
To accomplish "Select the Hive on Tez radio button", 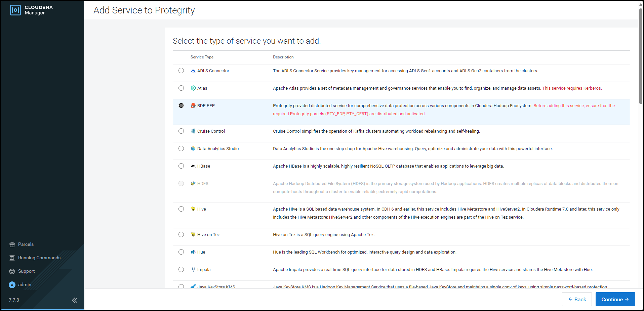I will click(181, 234).
